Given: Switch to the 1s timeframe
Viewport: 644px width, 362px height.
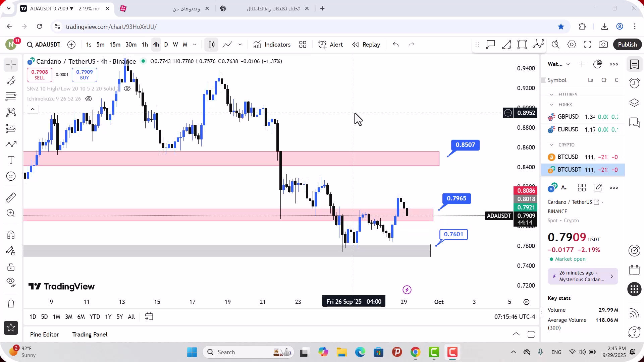Looking at the screenshot, I should 89,45.
